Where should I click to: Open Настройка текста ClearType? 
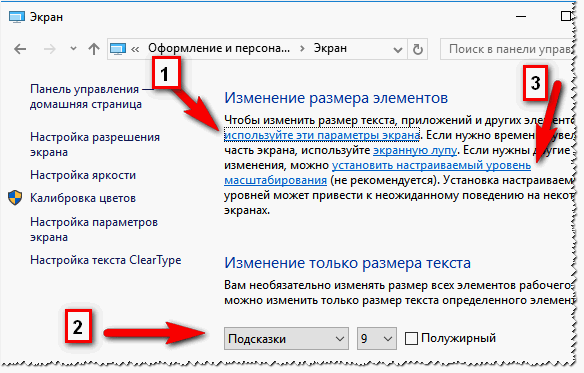[106, 260]
